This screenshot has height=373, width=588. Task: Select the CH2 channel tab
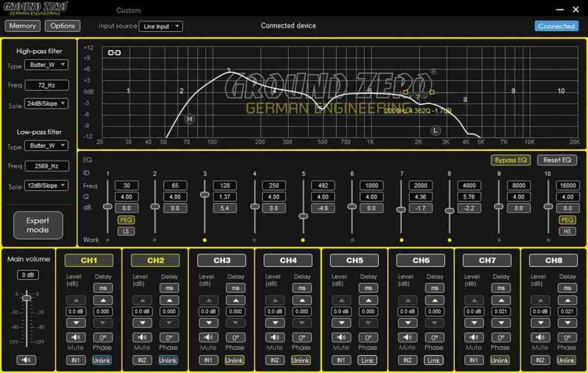(x=155, y=260)
